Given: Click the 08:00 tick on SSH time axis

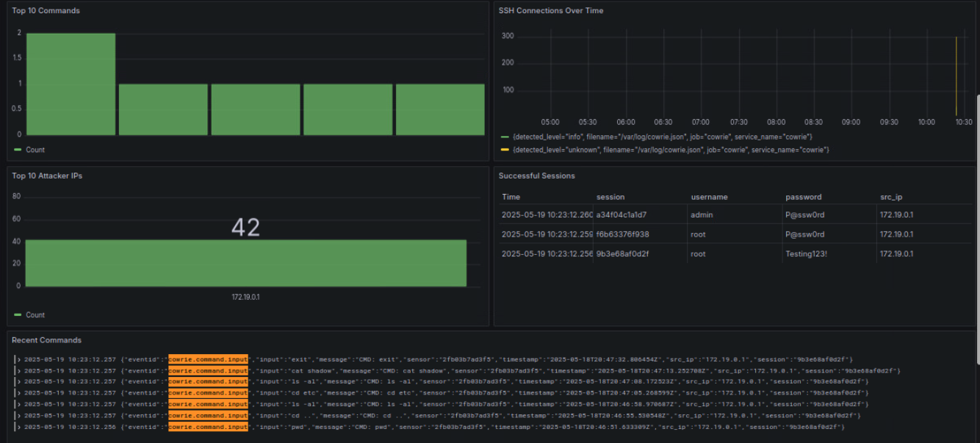Looking at the screenshot, I should 776,122.
